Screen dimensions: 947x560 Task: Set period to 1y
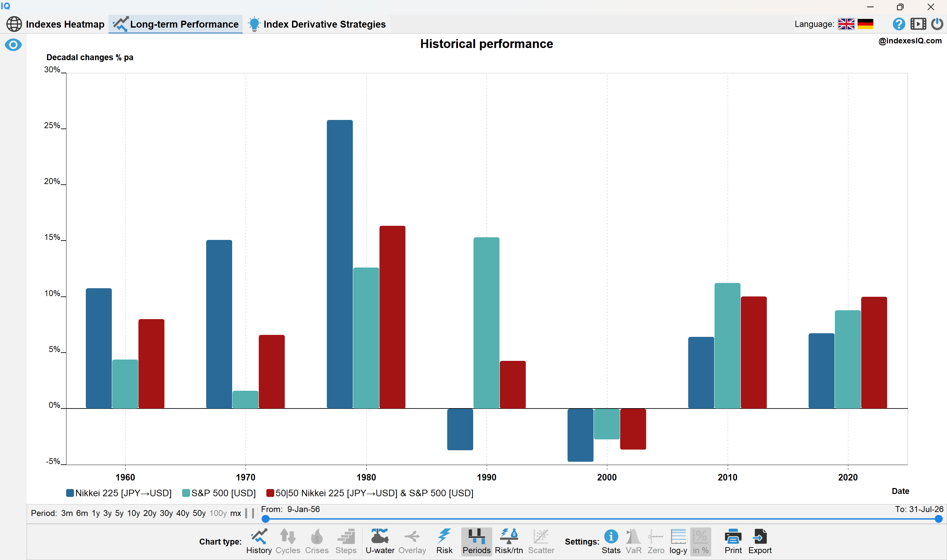click(x=96, y=513)
